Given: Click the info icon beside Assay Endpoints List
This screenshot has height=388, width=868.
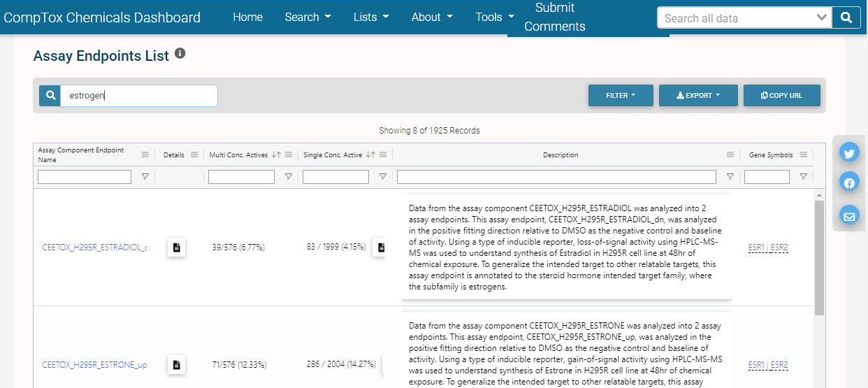Looking at the screenshot, I should [180, 54].
